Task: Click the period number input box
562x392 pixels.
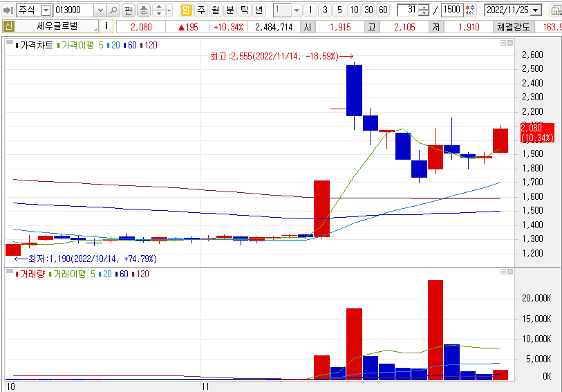Action: click(x=282, y=10)
